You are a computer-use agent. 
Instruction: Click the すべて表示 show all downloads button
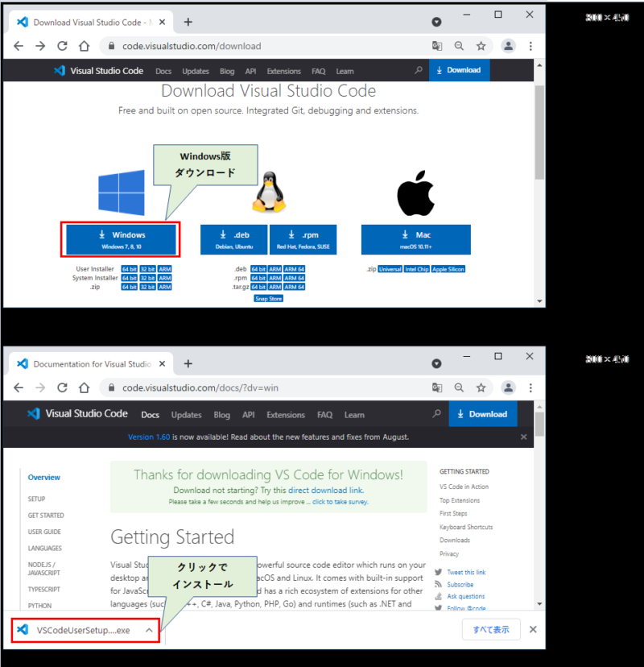click(x=491, y=630)
